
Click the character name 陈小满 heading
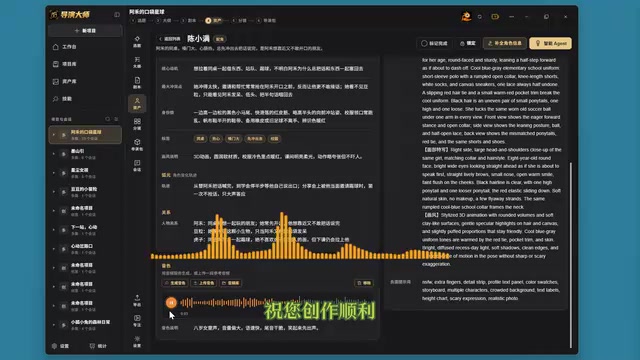tap(198, 39)
